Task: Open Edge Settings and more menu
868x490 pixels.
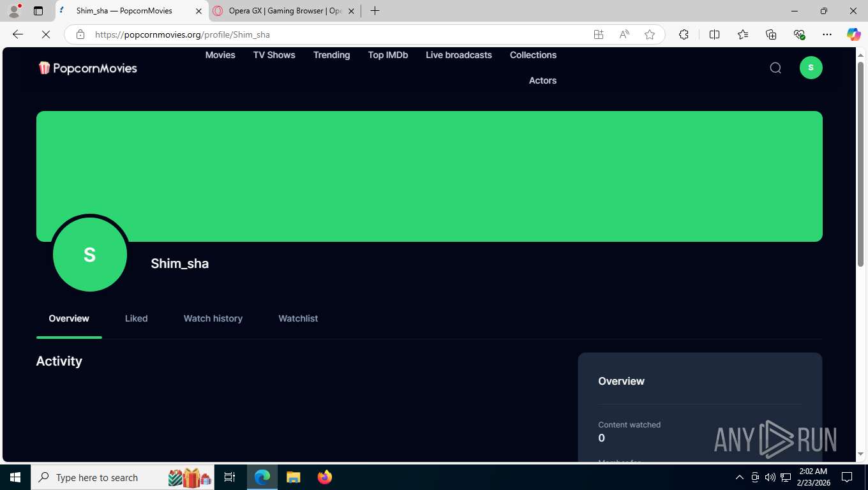Action: [x=827, y=34]
